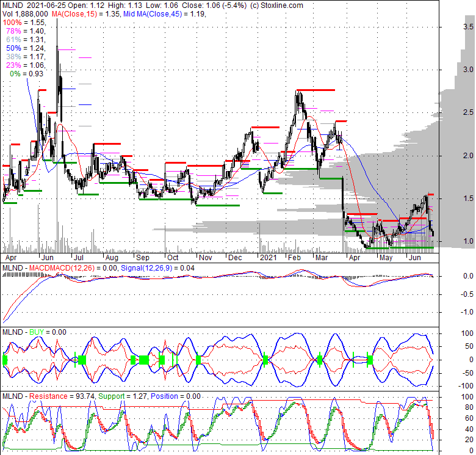The height and width of the screenshot is (455, 476).
Task: Click the Nov month label on axis
Action: [x=205, y=258]
